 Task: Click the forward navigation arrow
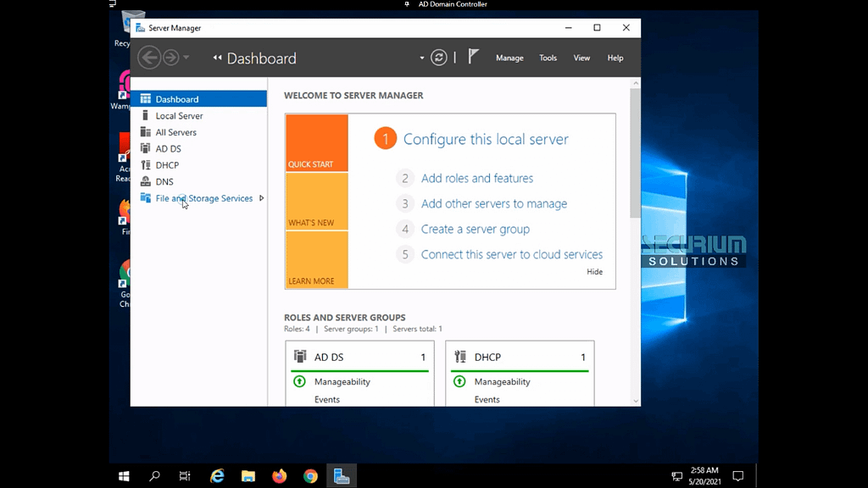click(171, 58)
